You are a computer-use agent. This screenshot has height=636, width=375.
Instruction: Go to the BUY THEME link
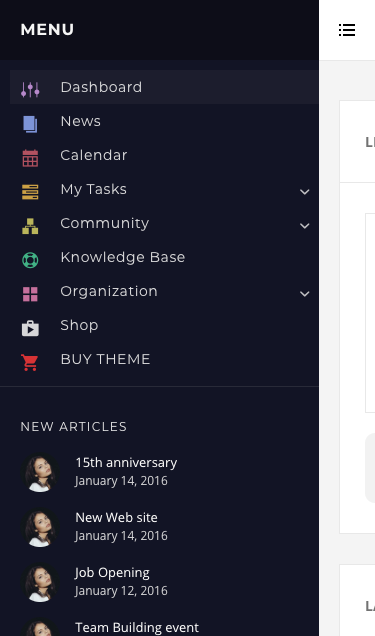pos(105,359)
